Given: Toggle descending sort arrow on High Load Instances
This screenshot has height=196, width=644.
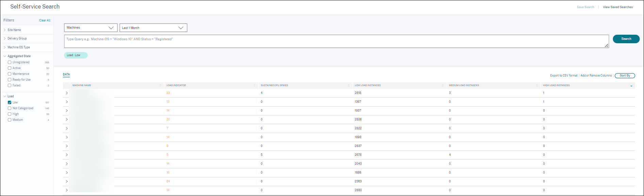Looking at the screenshot, I should click(631, 86).
